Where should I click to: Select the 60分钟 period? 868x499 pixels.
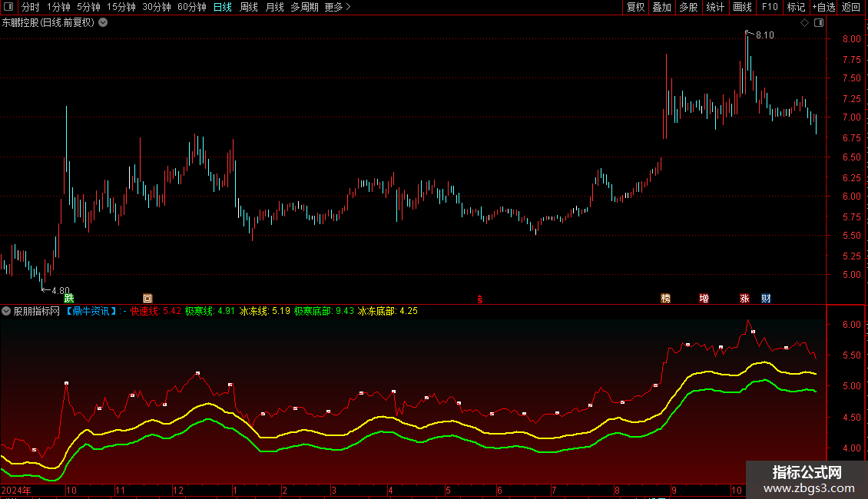pos(192,7)
